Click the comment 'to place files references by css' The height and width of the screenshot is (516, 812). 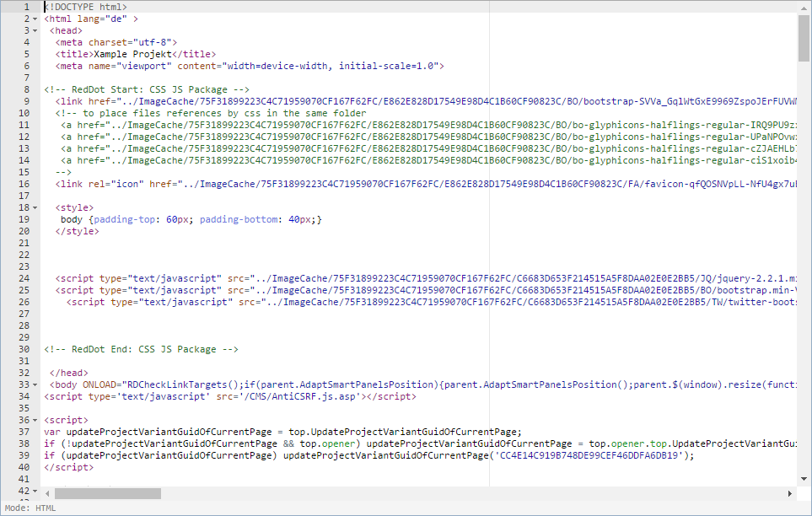point(211,114)
